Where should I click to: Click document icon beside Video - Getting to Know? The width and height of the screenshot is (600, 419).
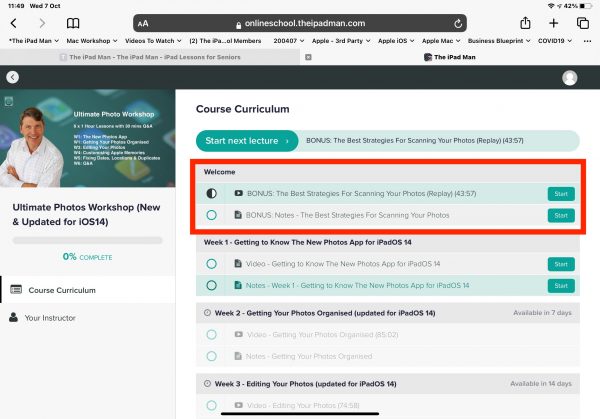(238, 263)
